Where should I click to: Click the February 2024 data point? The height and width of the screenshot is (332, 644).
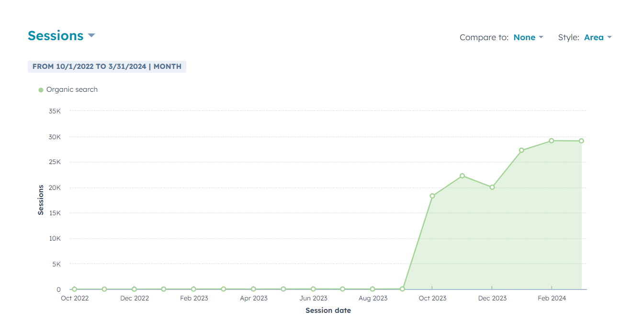(x=552, y=141)
